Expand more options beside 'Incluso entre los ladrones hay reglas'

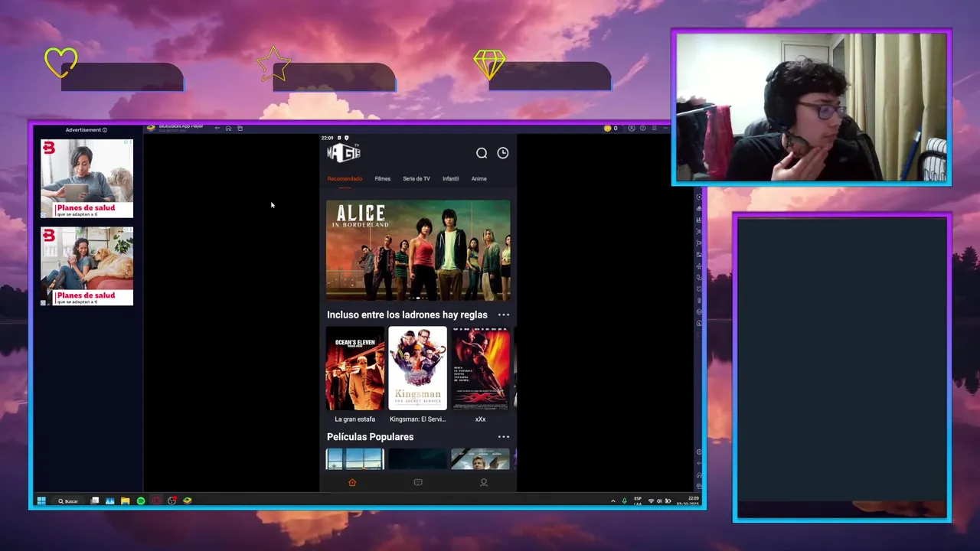(x=504, y=315)
